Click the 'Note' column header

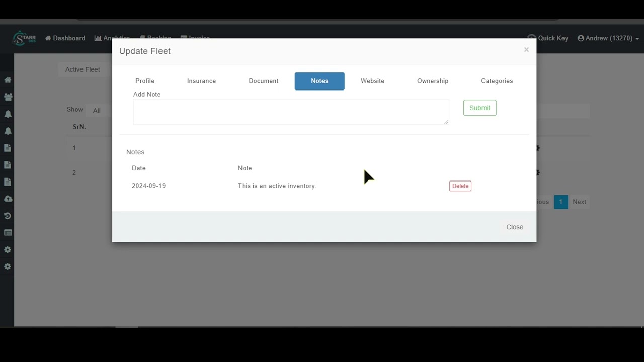245,168
